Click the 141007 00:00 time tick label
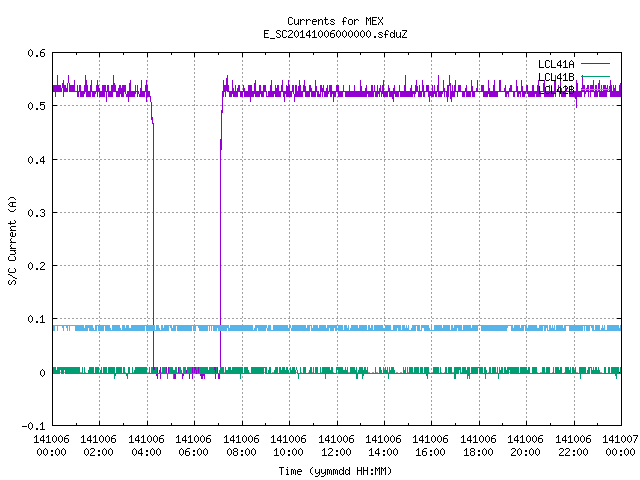This screenshot has width=640, height=480. tap(620, 446)
